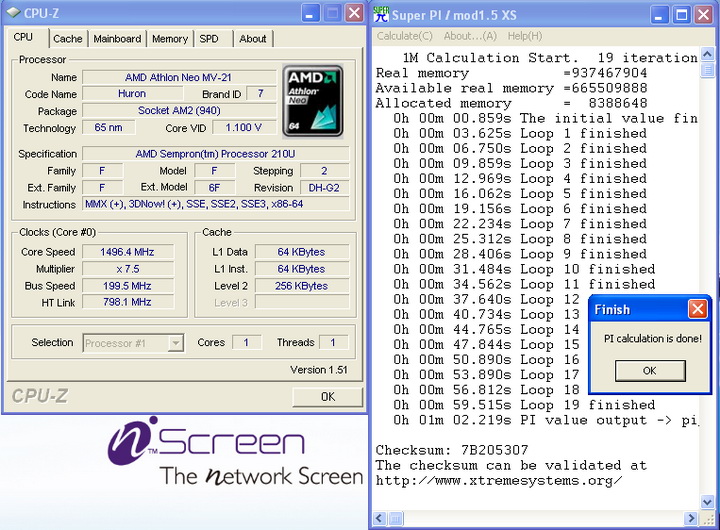Switch to the Cache tab
This screenshot has width=720, height=530.
(68, 39)
